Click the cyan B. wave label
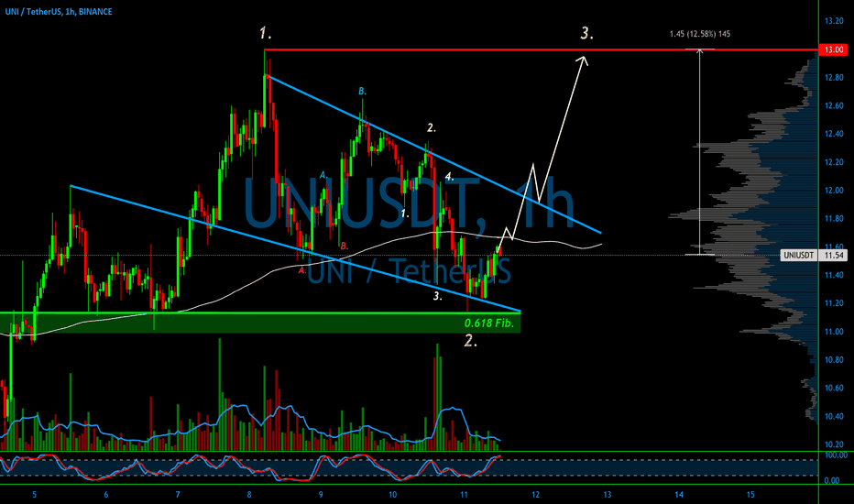Screen dimensions: 854x504 pos(362,91)
